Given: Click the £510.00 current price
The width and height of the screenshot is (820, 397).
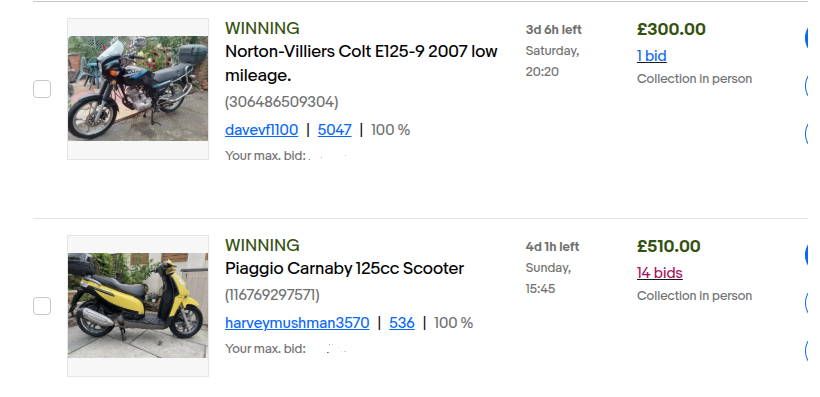Looking at the screenshot, I should point(668,246).
